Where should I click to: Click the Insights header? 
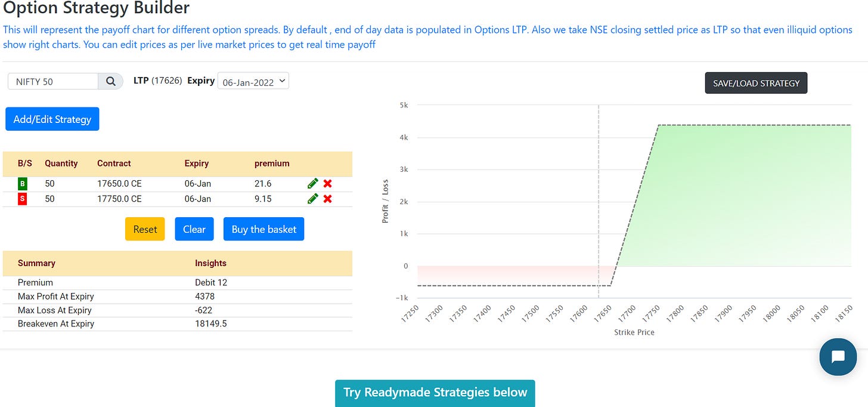coord(211,263)
